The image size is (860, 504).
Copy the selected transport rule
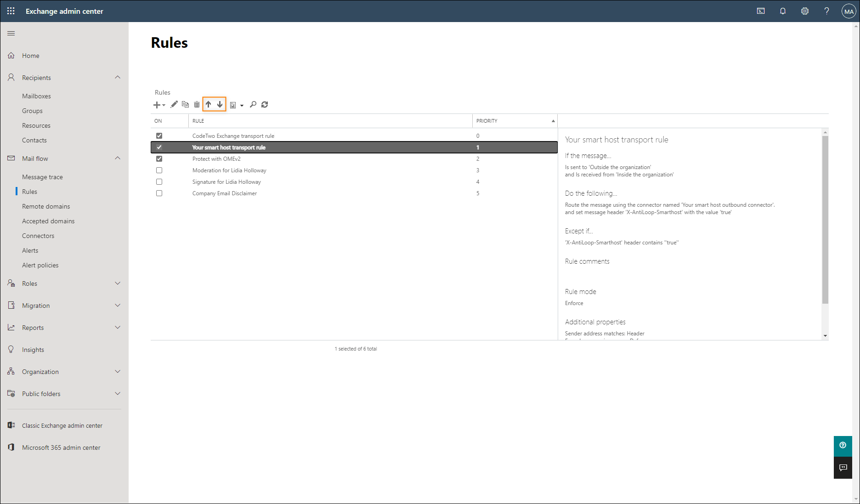[x=185, y=104]
